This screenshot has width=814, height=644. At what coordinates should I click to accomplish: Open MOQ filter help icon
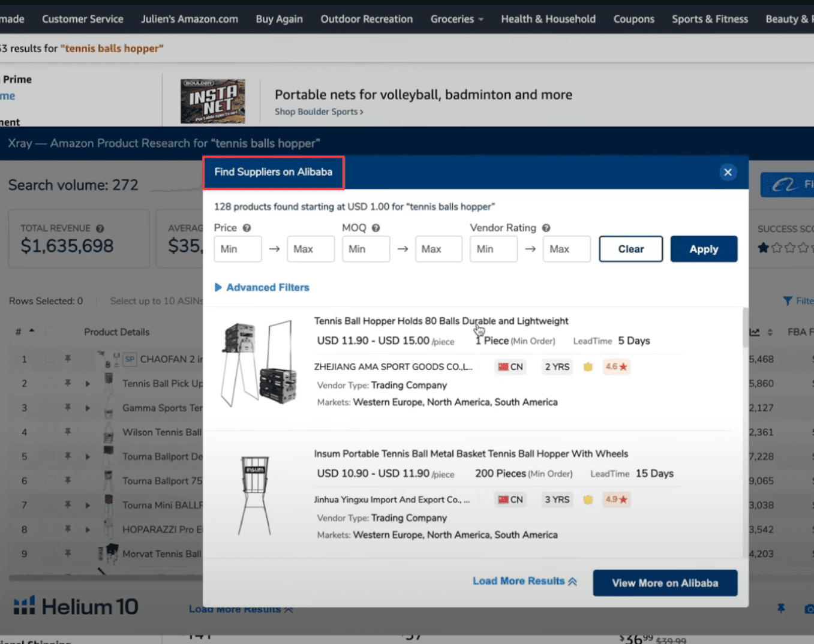click(376, 228)
